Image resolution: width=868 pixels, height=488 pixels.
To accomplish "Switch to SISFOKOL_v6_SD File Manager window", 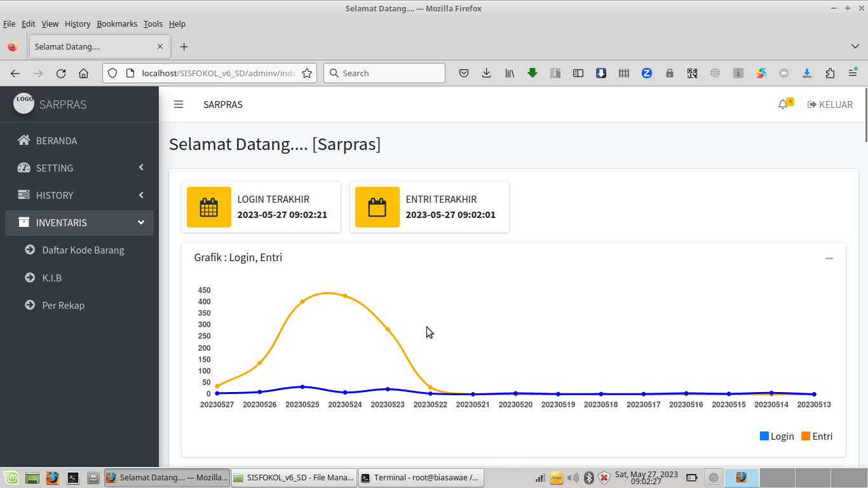I will click(293, 477).
